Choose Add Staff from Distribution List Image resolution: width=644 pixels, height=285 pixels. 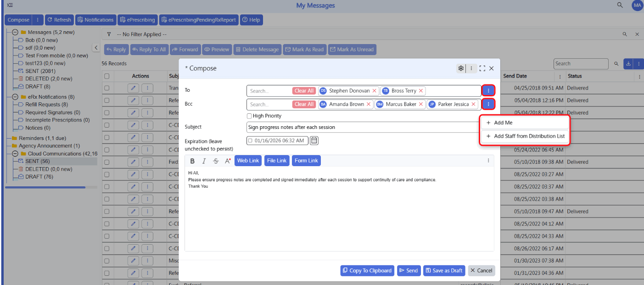pos(524,136)
